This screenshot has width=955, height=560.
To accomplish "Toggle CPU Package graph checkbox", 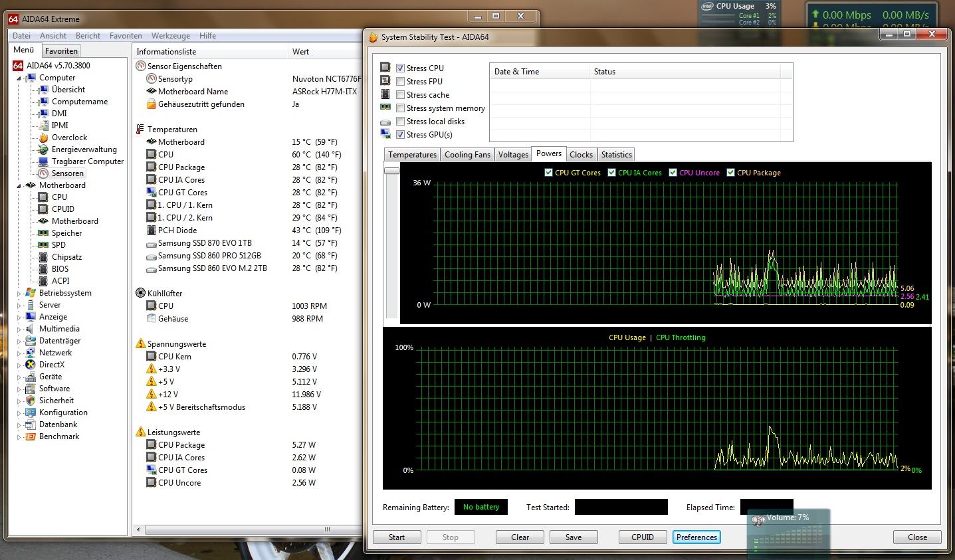I will click(730, 173).
